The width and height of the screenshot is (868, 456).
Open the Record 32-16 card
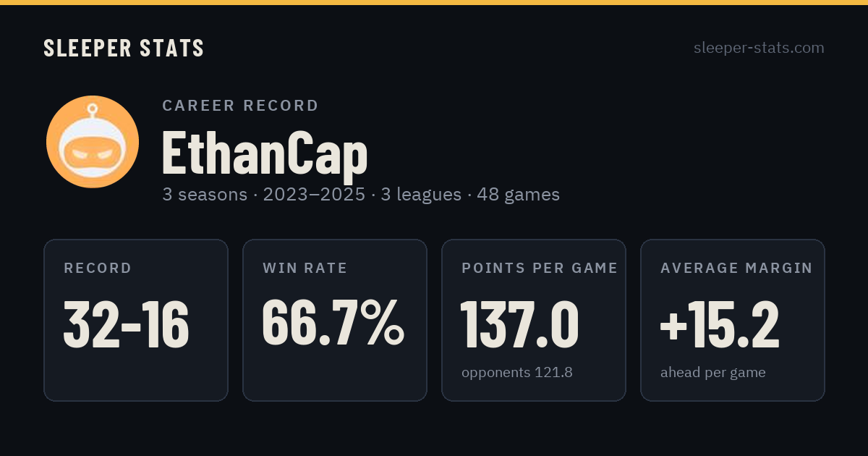click(136, 320)
